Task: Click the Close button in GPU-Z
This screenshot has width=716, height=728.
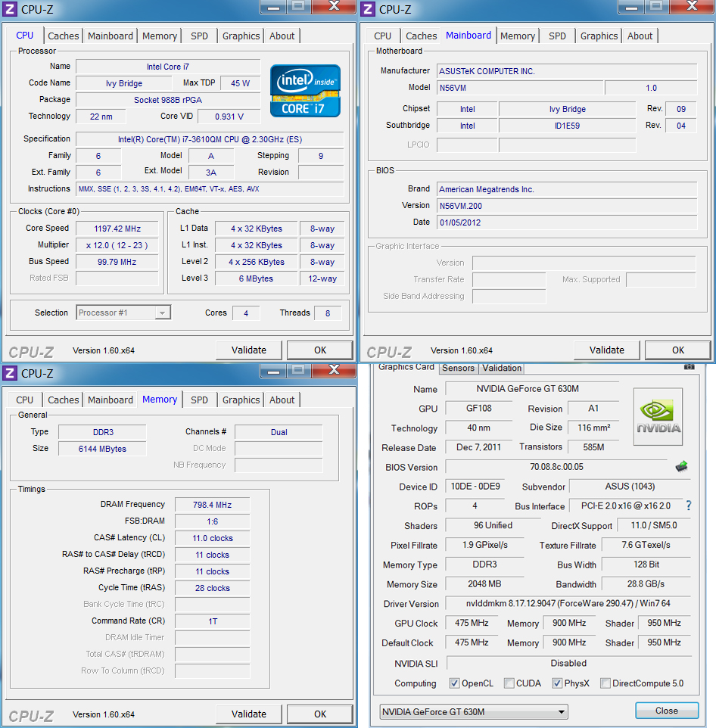Action: click(667, 711)
